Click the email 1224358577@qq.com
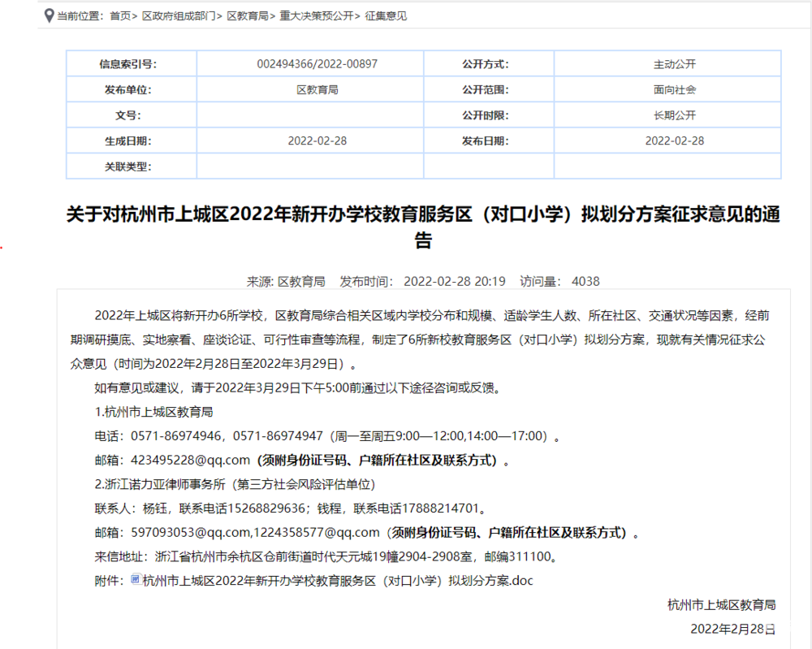 tap(317, 533)
